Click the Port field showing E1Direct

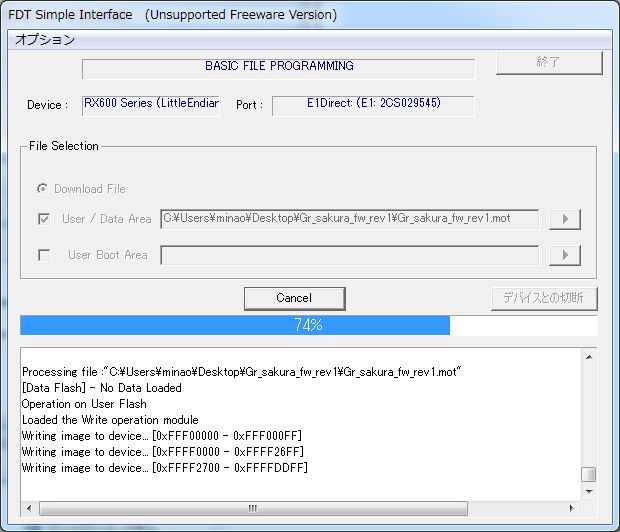[373, 106]
